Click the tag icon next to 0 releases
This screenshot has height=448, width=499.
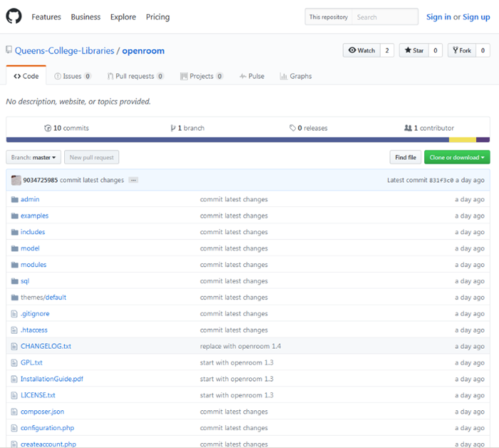[292, 128]
